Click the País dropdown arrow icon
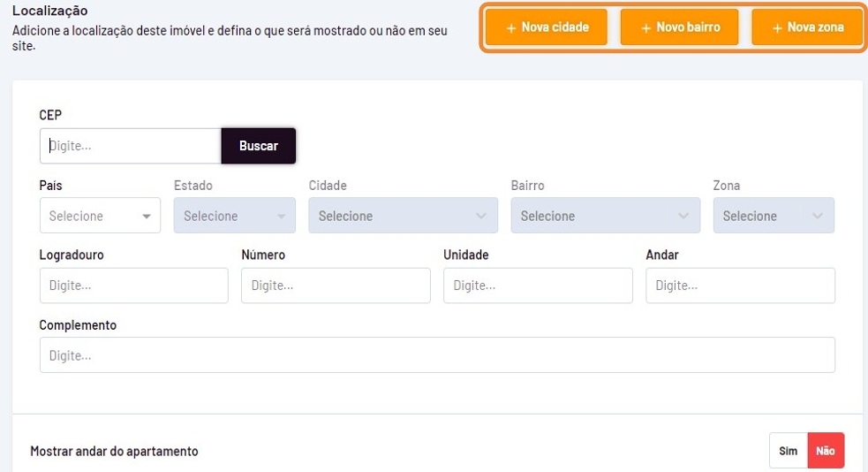The width and height of the screenshot is (868, 472). pos(146,217)
